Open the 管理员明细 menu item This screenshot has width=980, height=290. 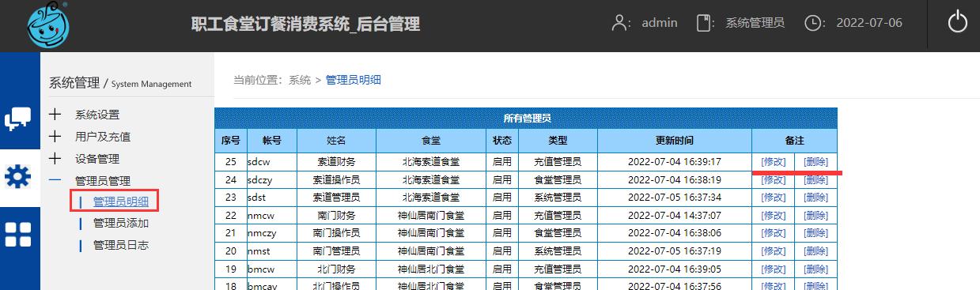120,201
